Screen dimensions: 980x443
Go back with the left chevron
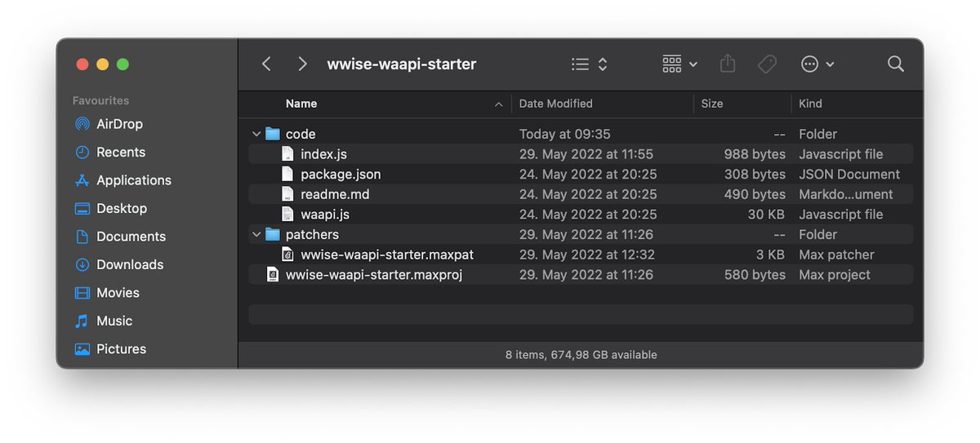click(x=266, y=64)
